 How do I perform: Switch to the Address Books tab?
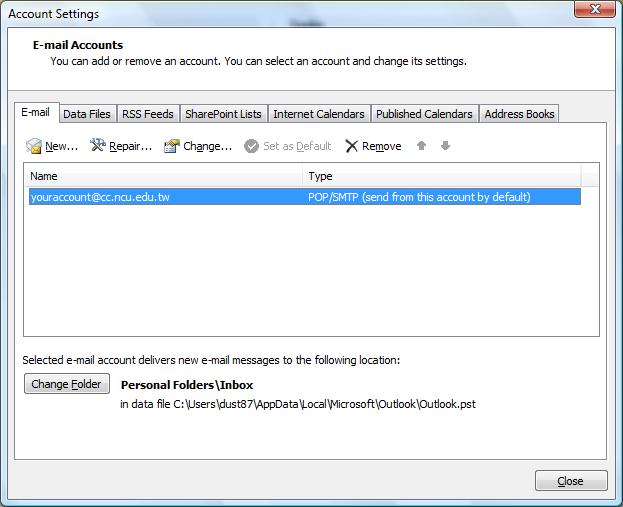[519, 114]
